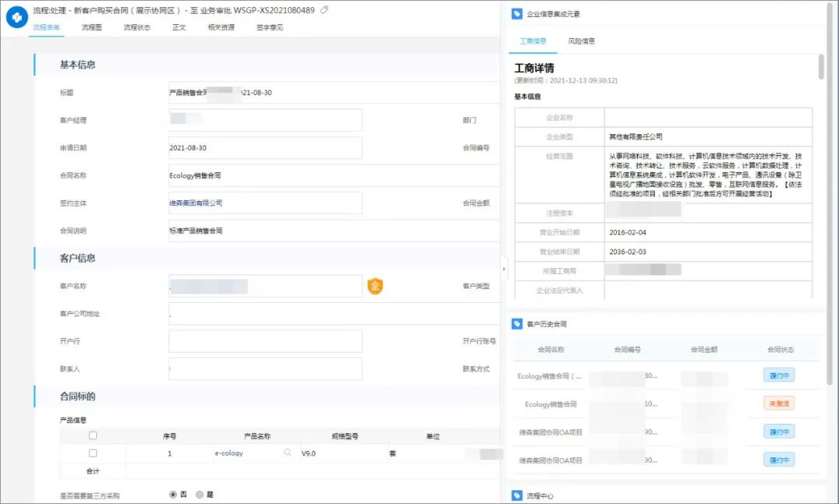Image resolution: width=839 pixels, height=504 pixels.
Task: Switch to the 风险信息 tab
Action: (x=581, y=40)
